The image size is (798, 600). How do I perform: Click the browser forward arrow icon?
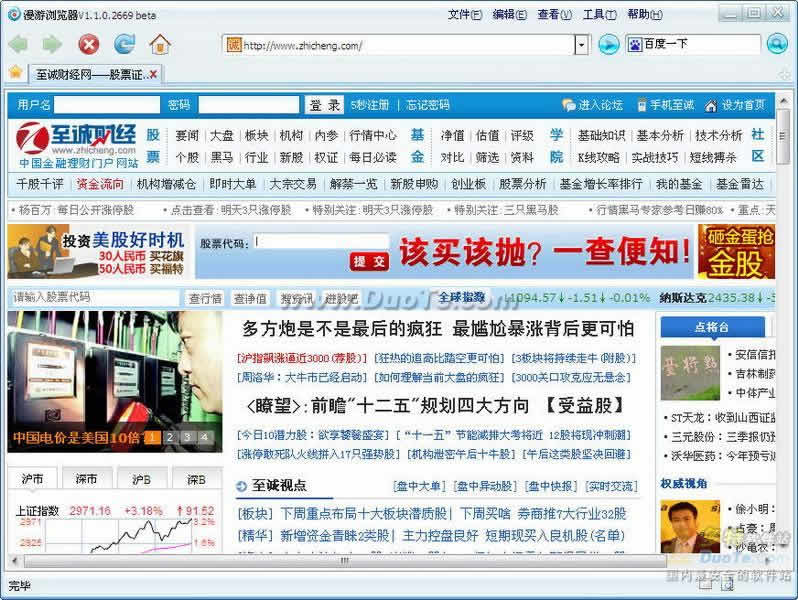pos(51,45)
